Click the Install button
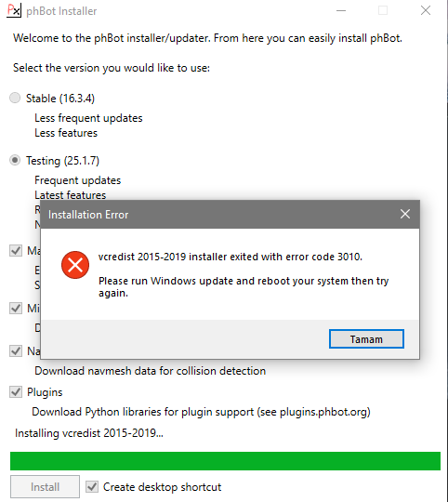The height and width of the screenshot is (502, 448). [45, 486]
